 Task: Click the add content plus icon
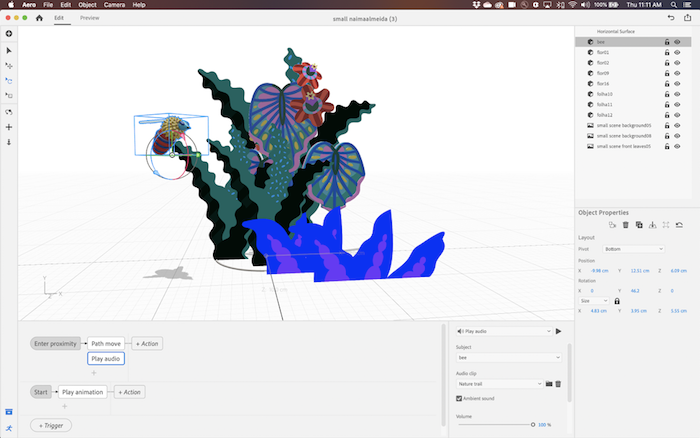[x=9, y=34]
